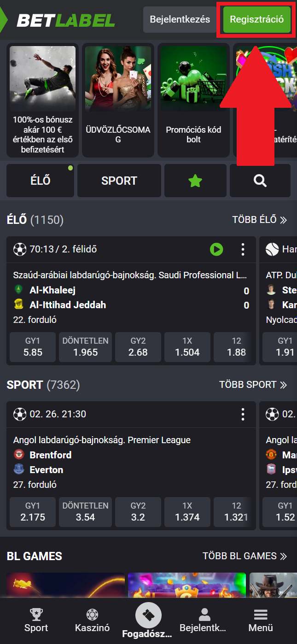This screenshot has width=297, height=644.
Task: Play live stream of Al-Khaleej match
Action: [x=216, y=250]
